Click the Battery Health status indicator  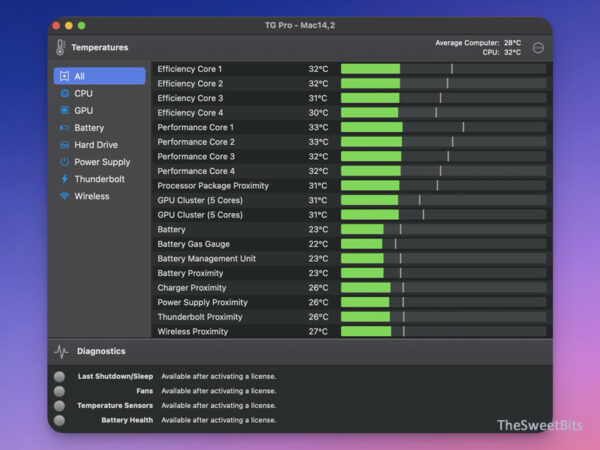tap(59, 421)
